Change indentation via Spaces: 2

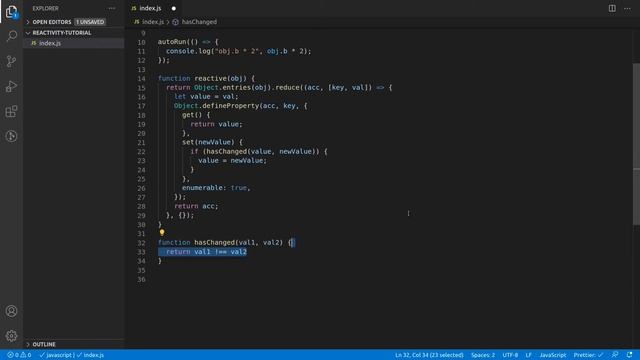(483, 355)
